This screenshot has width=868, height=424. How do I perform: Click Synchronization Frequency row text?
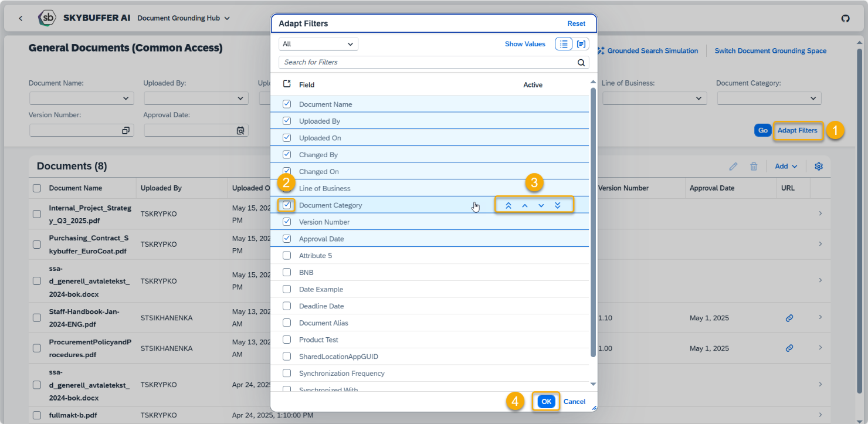point(342,374)
